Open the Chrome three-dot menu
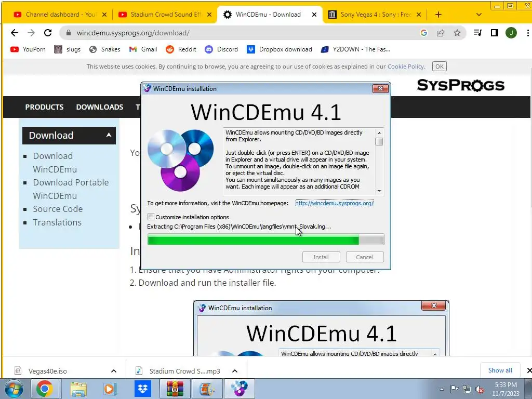The height and width of the screenshot is (399, 532). (528, 33)
